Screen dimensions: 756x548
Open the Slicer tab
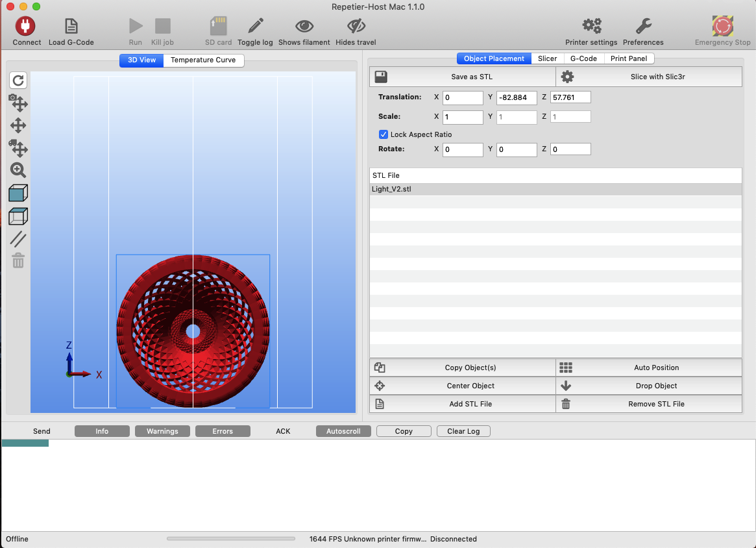coord(547,59)
